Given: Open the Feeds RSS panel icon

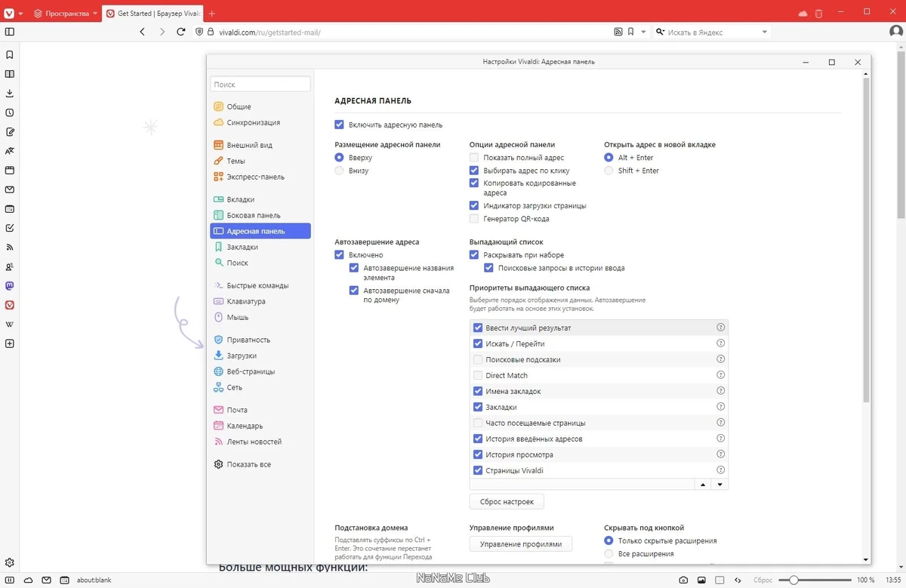Looking at the screenshot, I should pyautogui.click(x=10, y=247).
